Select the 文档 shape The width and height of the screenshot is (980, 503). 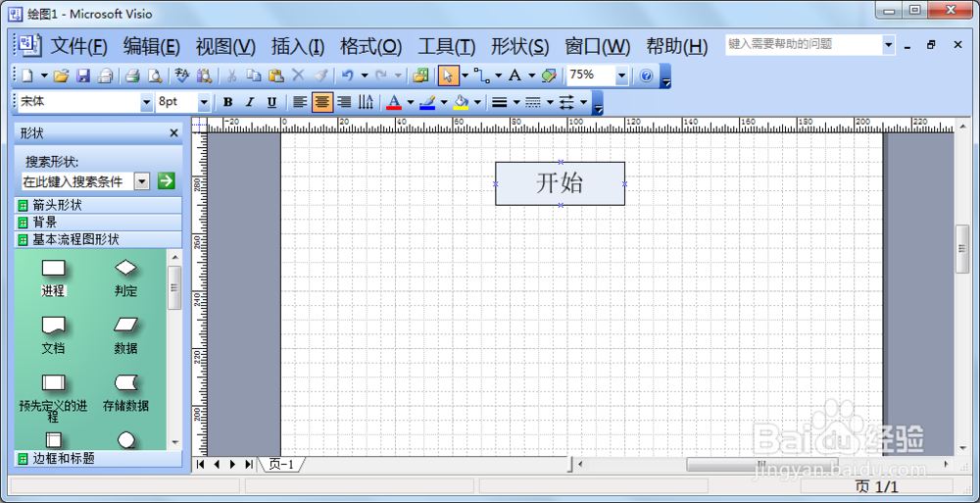point(54,334)
